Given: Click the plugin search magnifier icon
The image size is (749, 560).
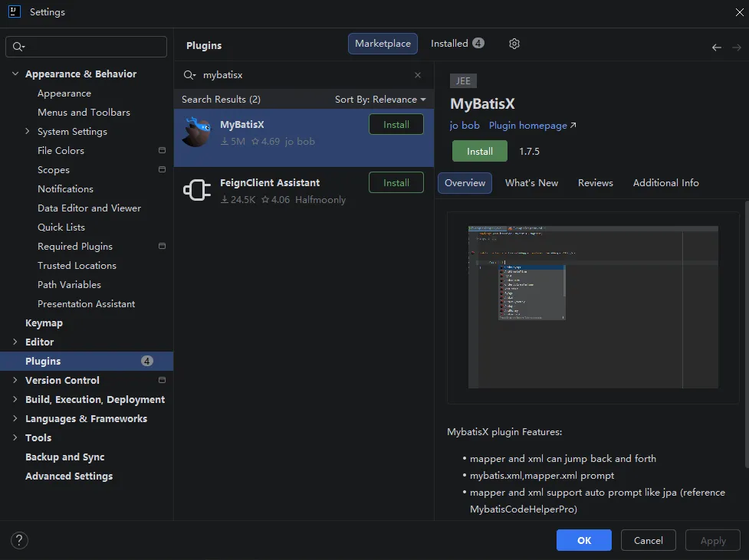Looking at the screenshot, I should tap(189, 75).
